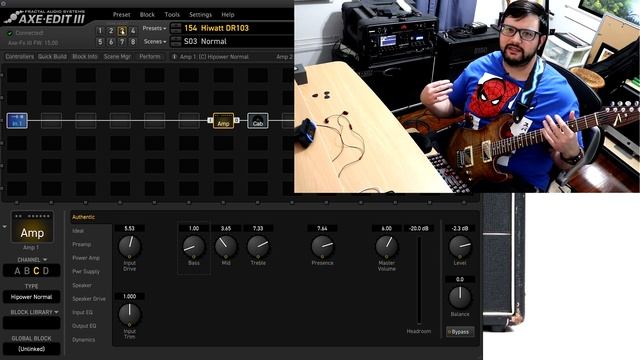Switch to the Authentic tab
Viewport: 640px width, 360px height.
(x=83, y=217)
